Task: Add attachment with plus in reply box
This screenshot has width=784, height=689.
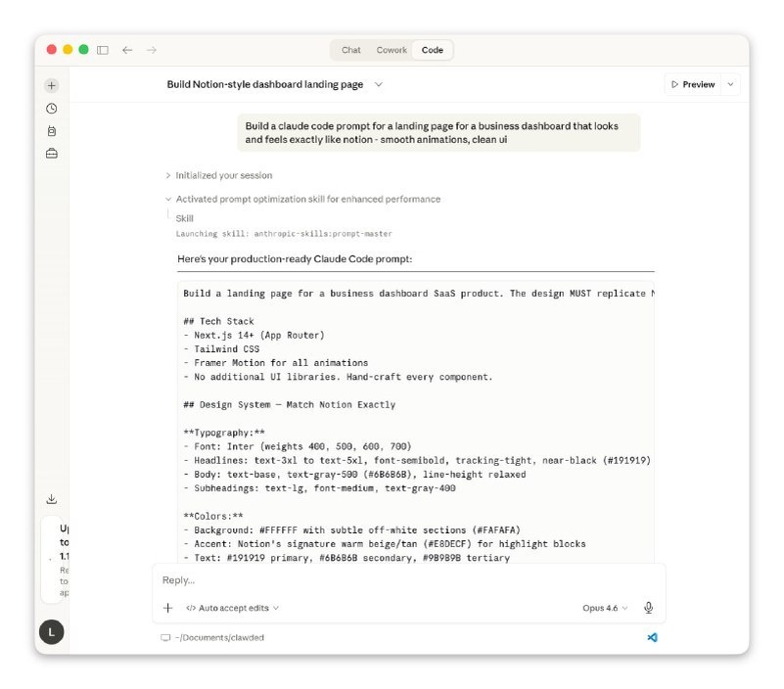Action: tap(168, 608)
